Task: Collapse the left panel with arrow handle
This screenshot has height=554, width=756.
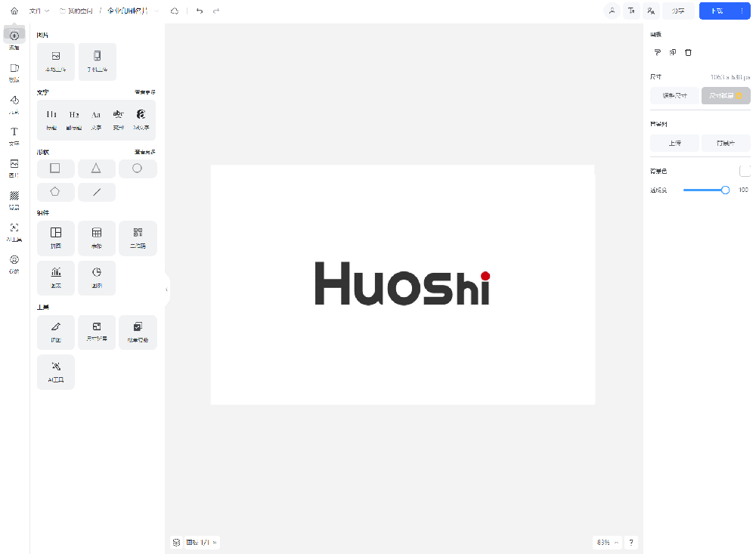Action: (x=167, y=289)
